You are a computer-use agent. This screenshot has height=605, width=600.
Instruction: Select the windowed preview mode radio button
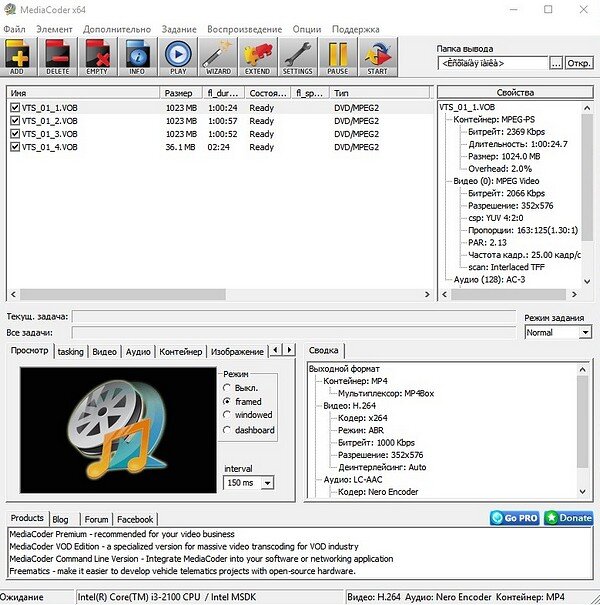point(227,415)
